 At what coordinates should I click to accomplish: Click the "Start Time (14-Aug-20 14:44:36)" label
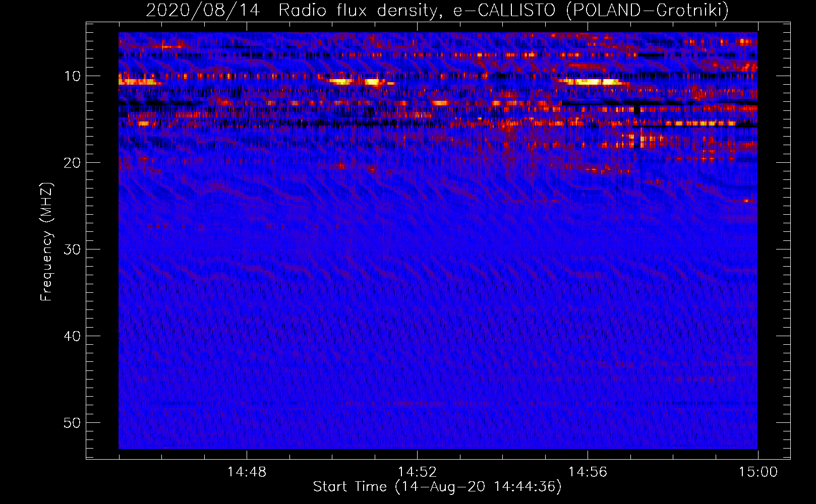point(437,487)
